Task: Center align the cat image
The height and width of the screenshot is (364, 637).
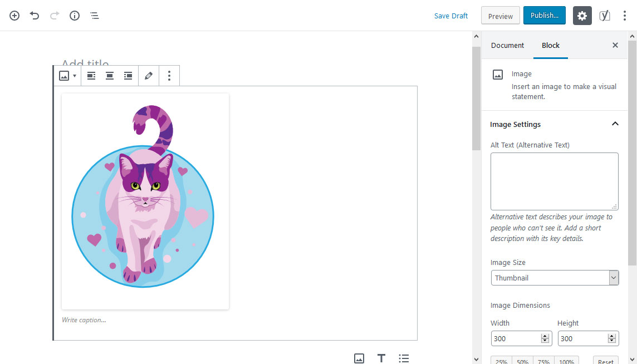Action: tap(109, 75)
